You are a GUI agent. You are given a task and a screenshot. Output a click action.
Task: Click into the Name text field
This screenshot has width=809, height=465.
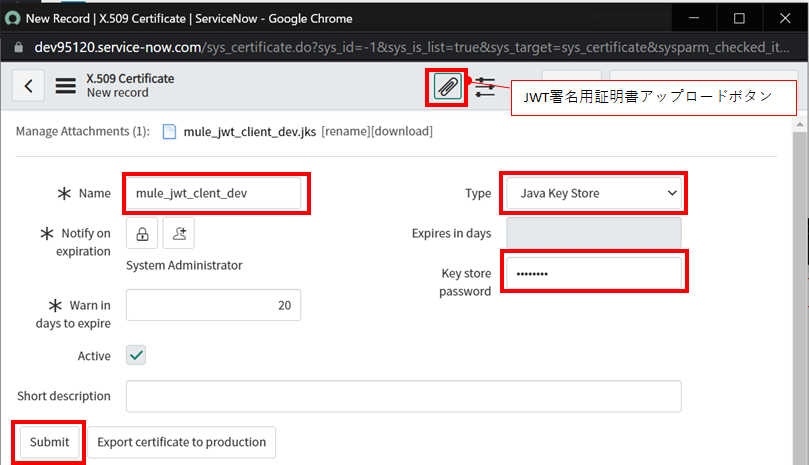[x=214, y=193]
